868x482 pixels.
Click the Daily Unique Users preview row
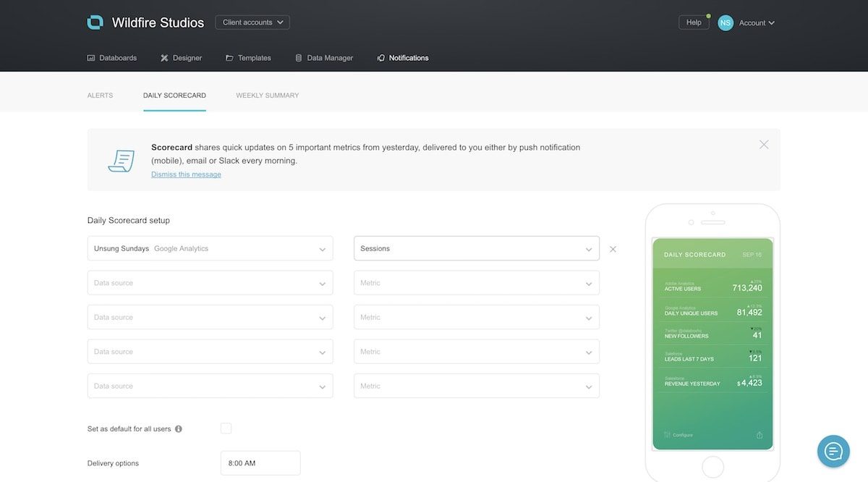(712, 310)
